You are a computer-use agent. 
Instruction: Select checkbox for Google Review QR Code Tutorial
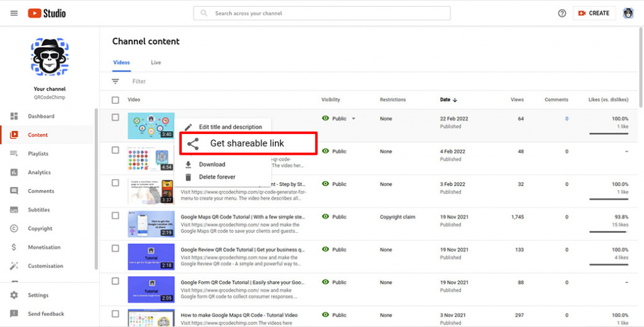[x=116, y=248]
